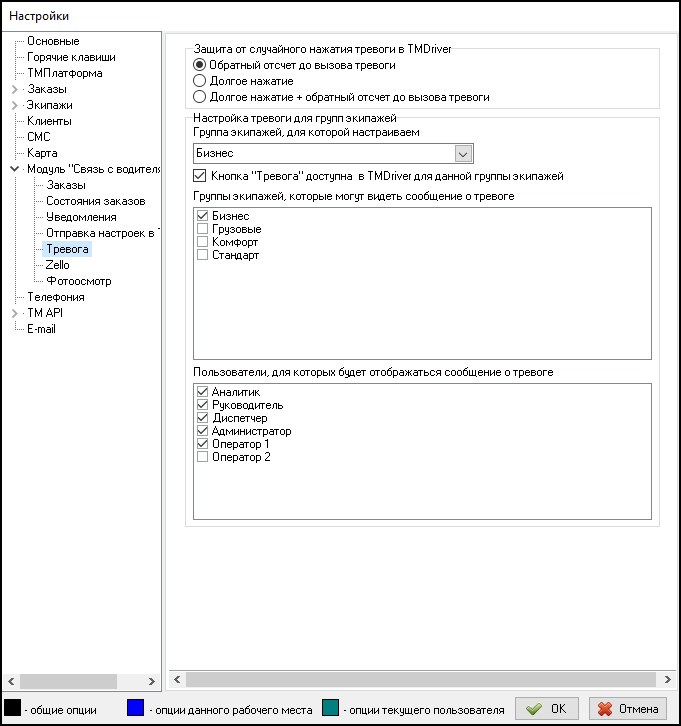Check the Оператор 2 user checkbox
The width and height of the screenshot is (681, 726).
(x=203, y=457)
